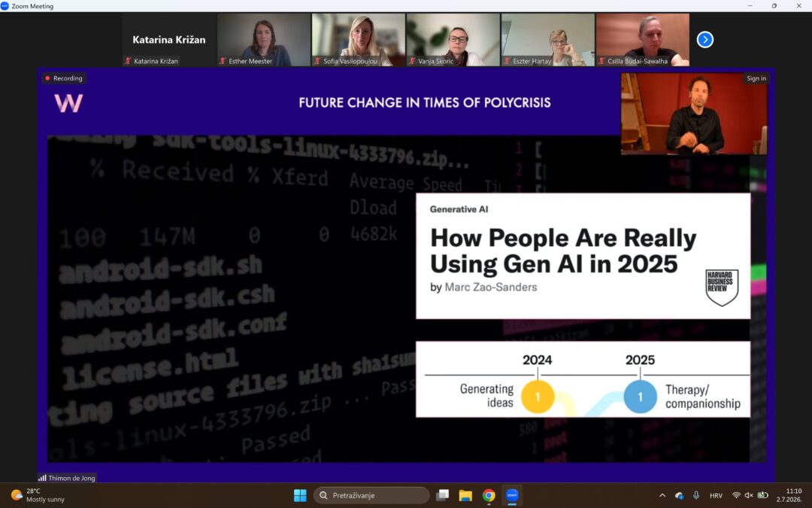Toggle muted speaker volume icon
The image size is (812, 508).
pos(749,495)
